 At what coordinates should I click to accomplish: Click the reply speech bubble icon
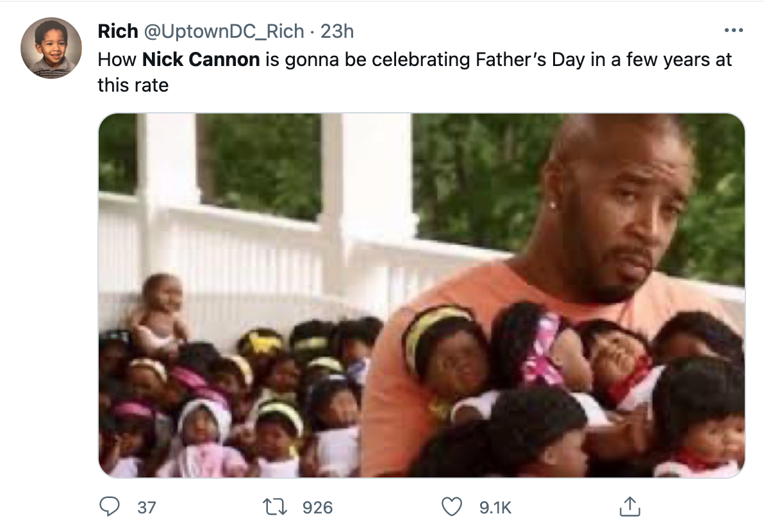(x=110, y=506)
